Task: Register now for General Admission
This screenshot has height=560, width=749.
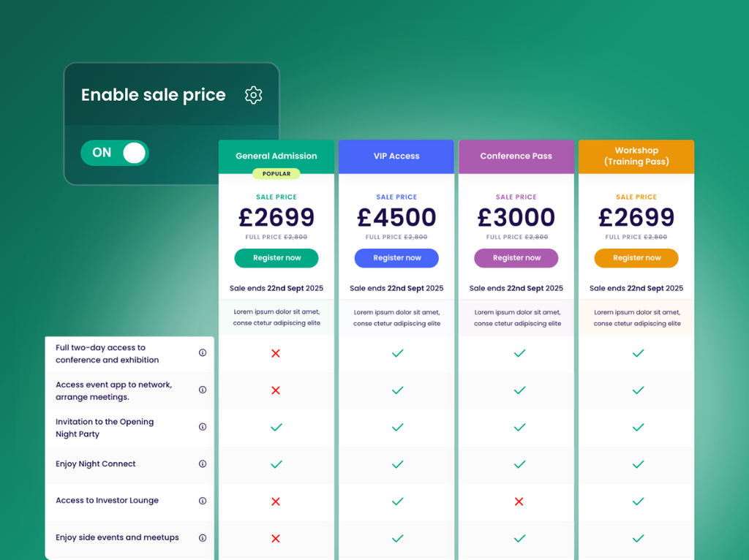Action: pos(276,258)
